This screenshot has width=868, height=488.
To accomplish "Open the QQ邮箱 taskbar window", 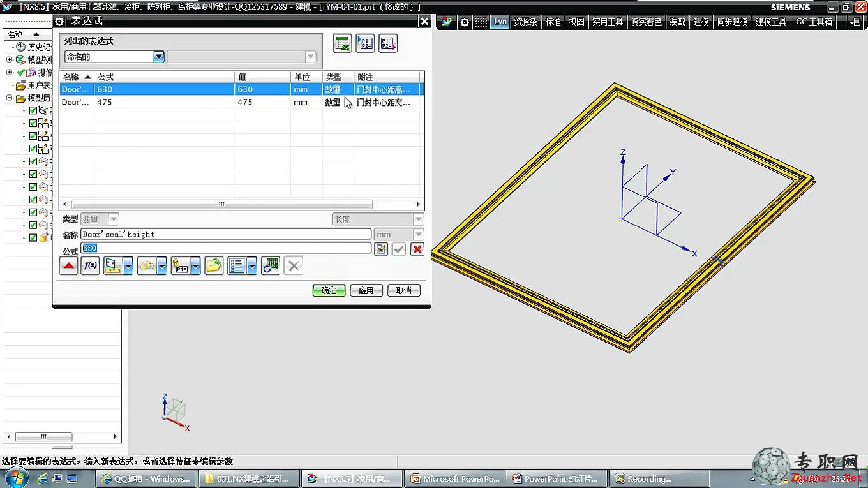I will pyautogui.click(x=147, y=478).
